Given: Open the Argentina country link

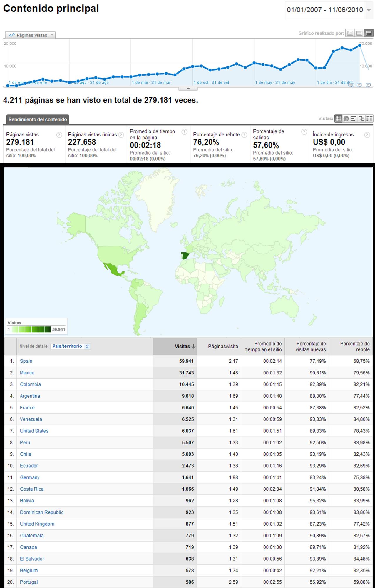Looking at the screenshot, I should point(30,396).
